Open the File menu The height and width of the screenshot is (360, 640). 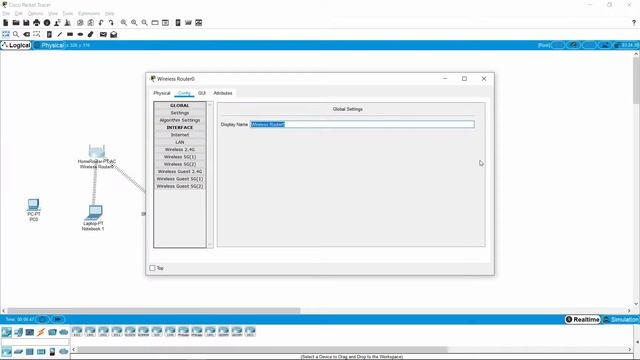pos(6,13)
